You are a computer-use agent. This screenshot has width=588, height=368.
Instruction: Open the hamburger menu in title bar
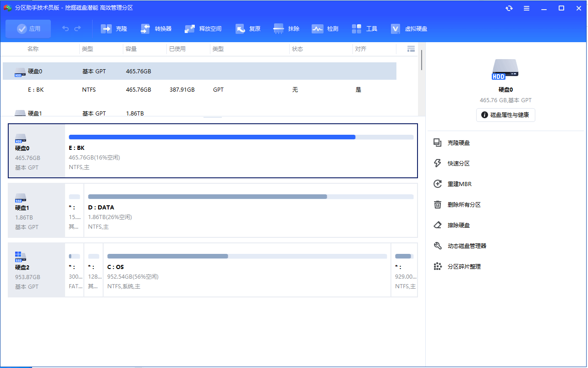527,8
